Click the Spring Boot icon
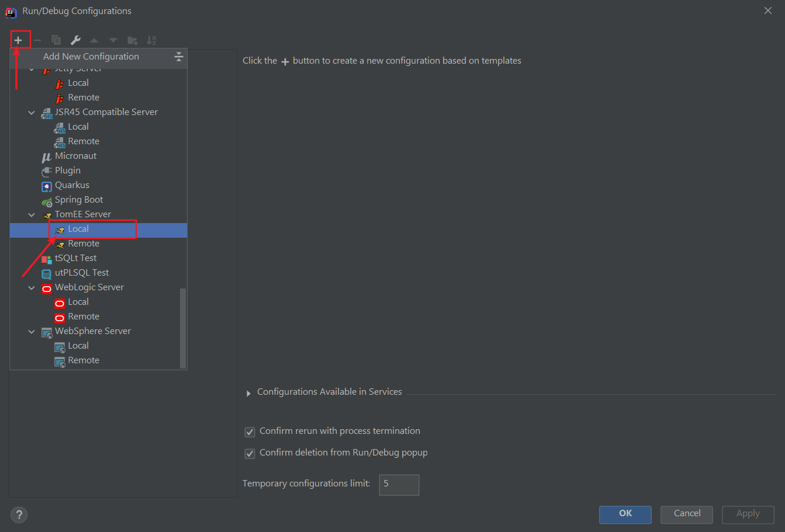 pos(47,201)
